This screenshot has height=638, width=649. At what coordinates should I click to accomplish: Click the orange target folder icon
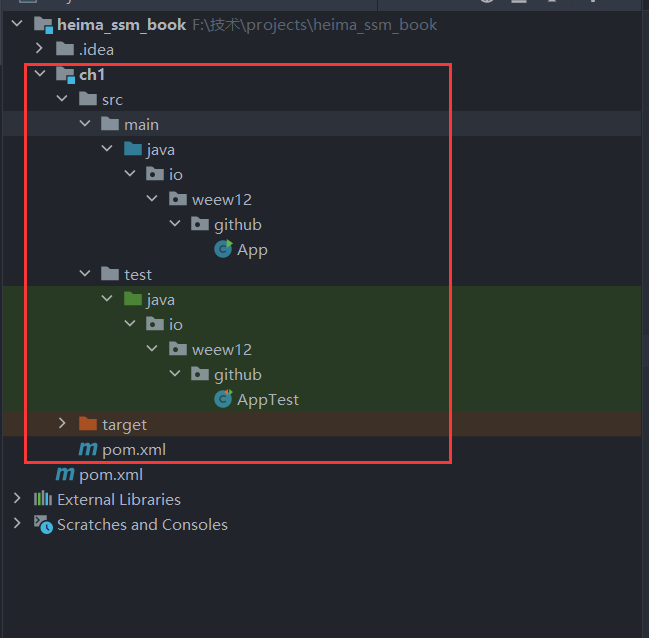coord(88,424)
